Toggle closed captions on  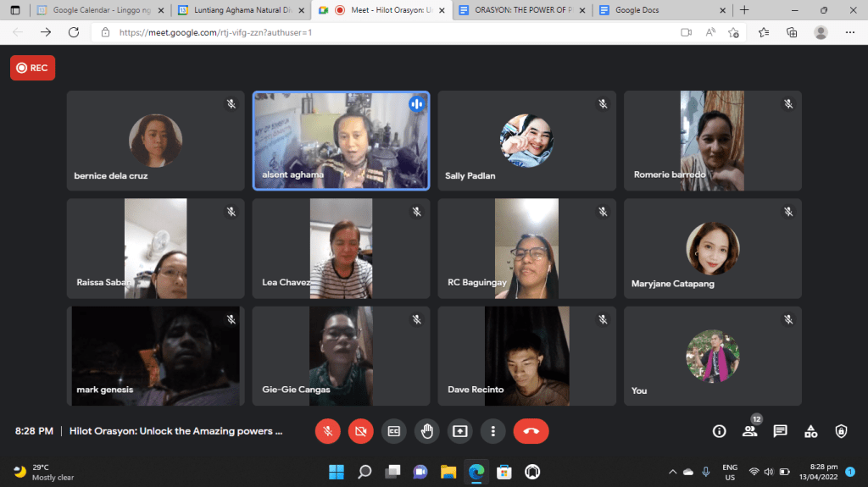click(393, 431)
